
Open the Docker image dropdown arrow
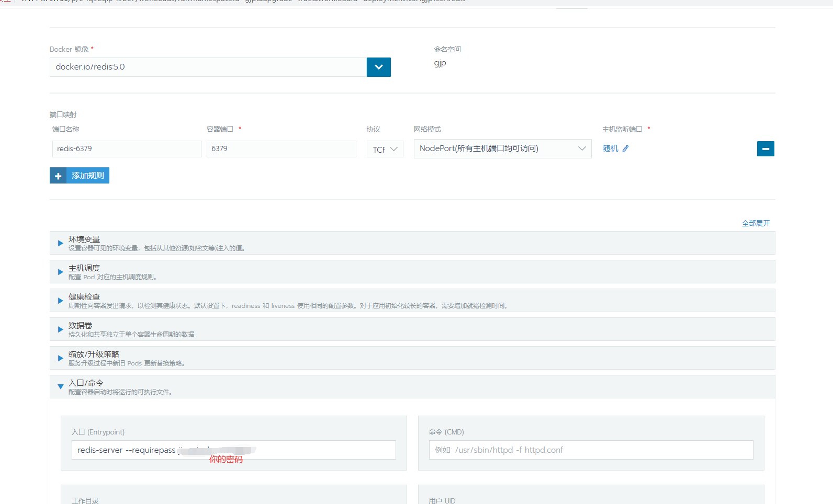[379, 67]
